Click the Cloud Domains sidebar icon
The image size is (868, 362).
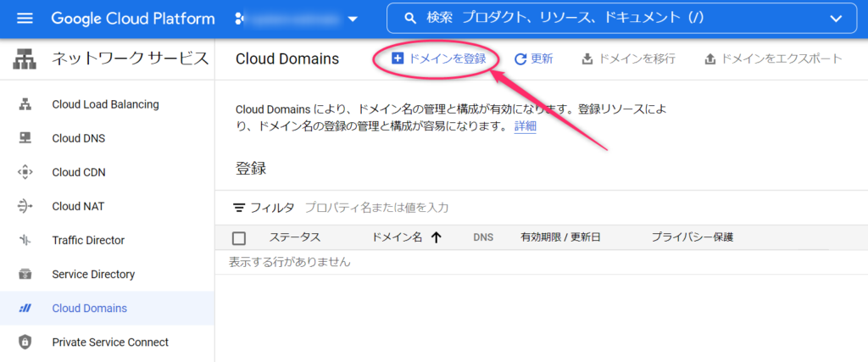(x=25, y=309)
